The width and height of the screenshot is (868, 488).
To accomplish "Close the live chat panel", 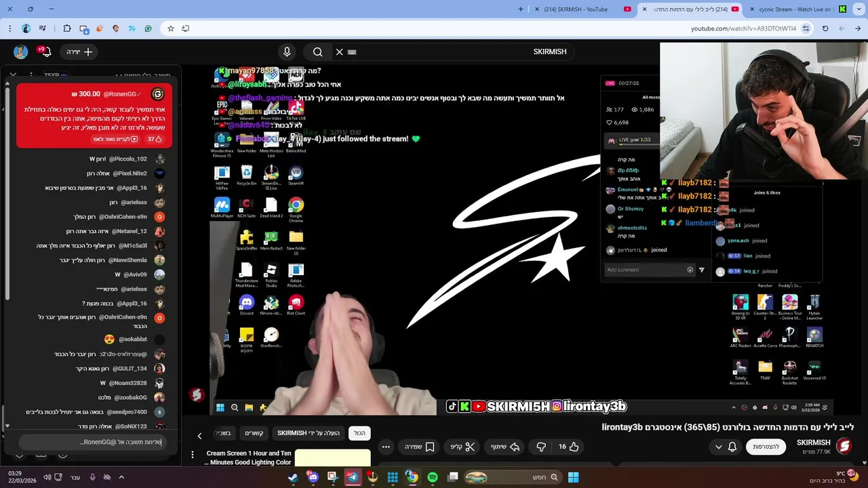I will point(13,75).
